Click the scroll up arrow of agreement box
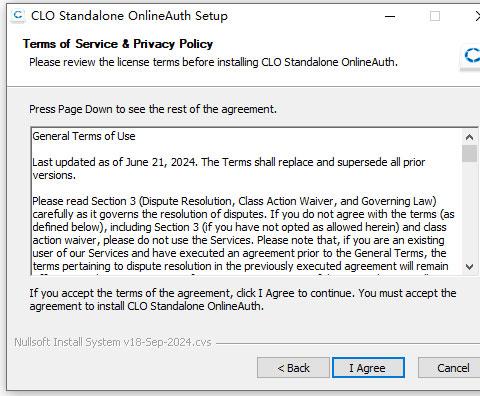Image resolution: width=480 pixels, height=396 pixels. click(469, 137)
